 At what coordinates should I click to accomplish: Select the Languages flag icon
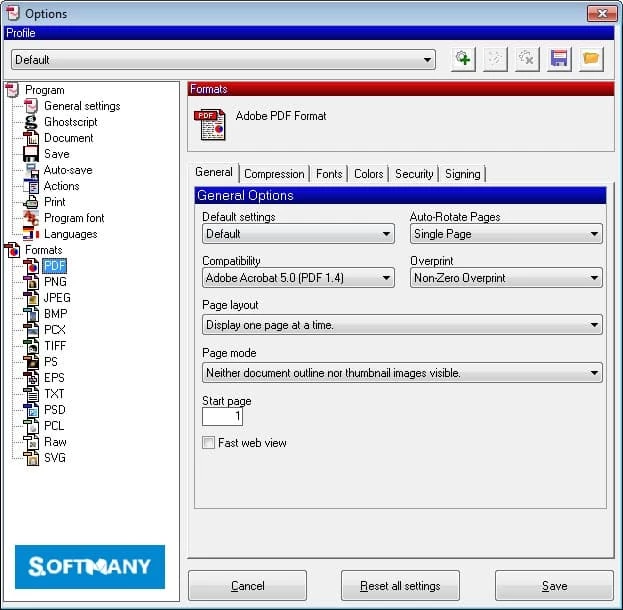(x=31, y=234)
